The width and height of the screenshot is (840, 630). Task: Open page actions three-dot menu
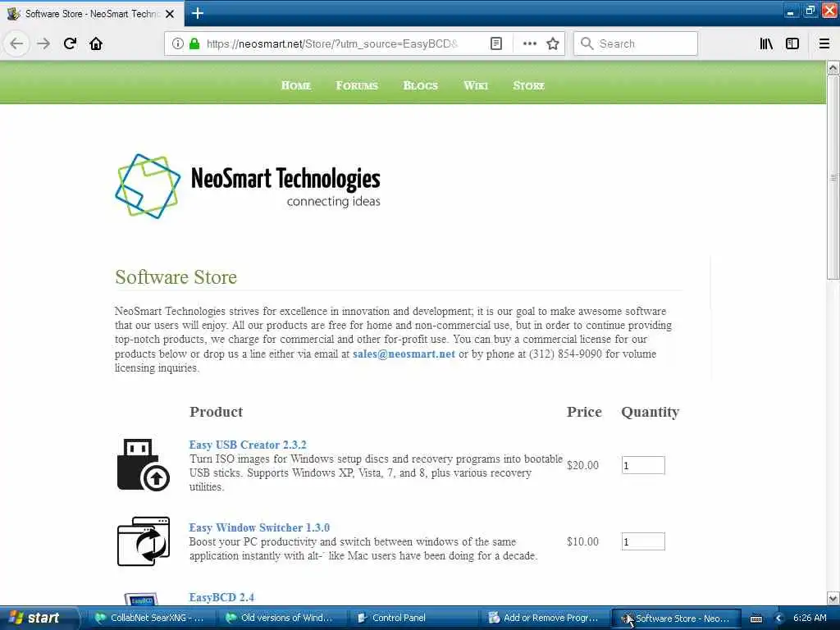point(530,44)
